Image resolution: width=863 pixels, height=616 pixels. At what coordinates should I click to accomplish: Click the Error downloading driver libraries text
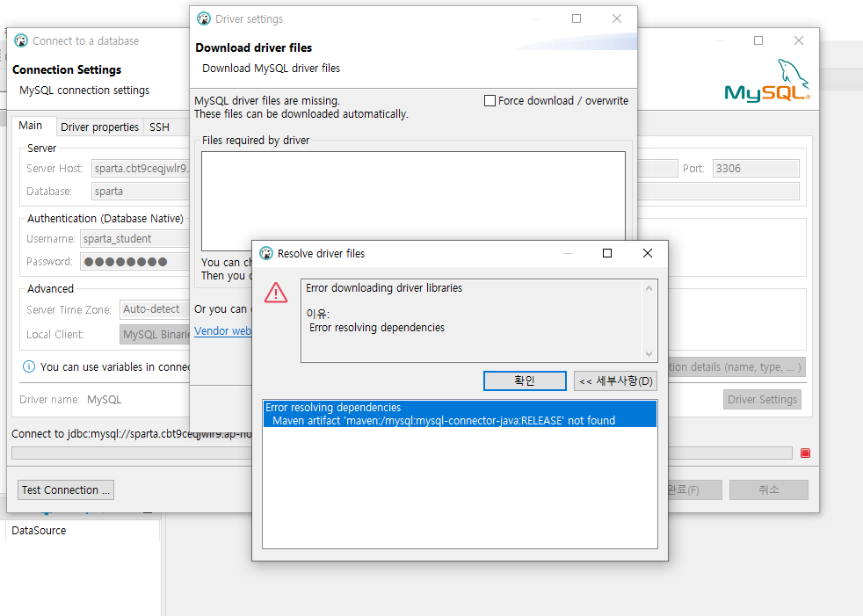(x=384, y=288)
